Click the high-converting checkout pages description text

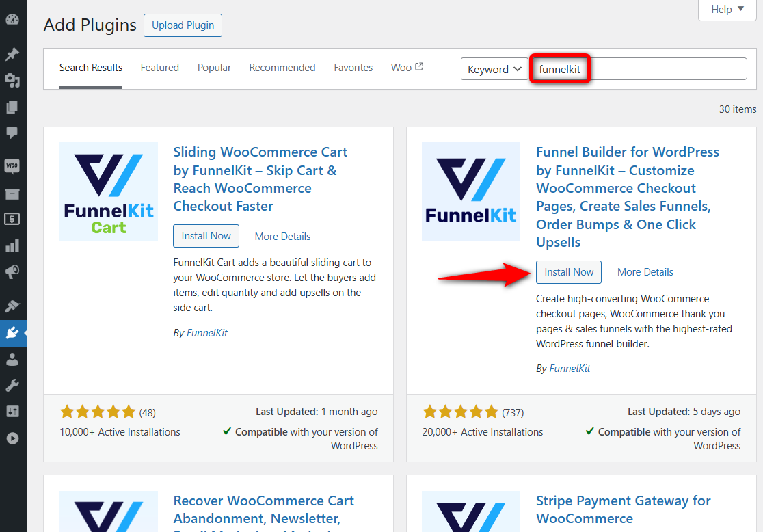click(634, 321)
